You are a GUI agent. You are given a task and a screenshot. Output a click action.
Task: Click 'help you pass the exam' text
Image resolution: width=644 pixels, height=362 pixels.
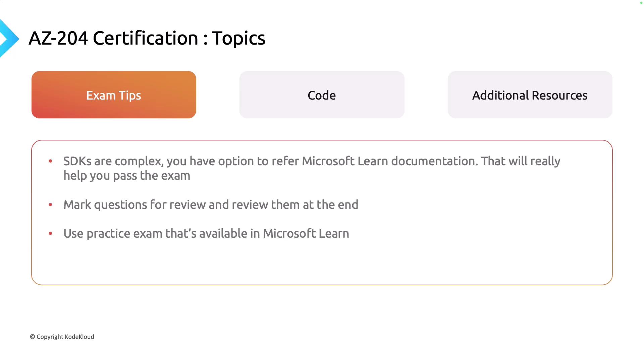[x=127, y=176]
